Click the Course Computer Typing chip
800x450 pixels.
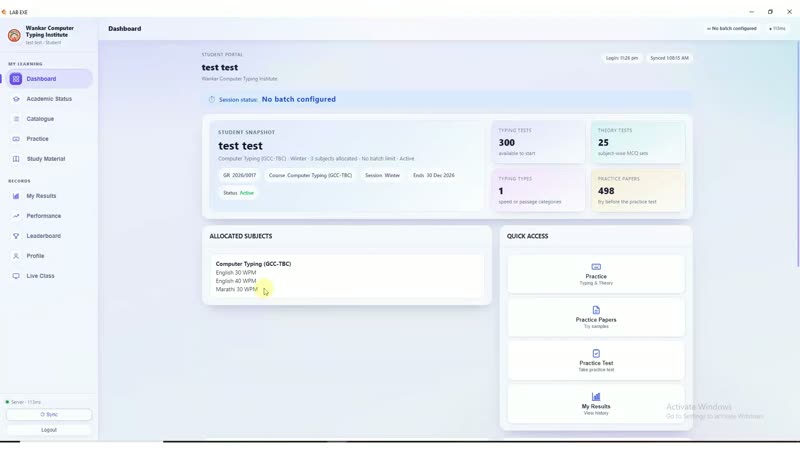click(x=310, y=176)
